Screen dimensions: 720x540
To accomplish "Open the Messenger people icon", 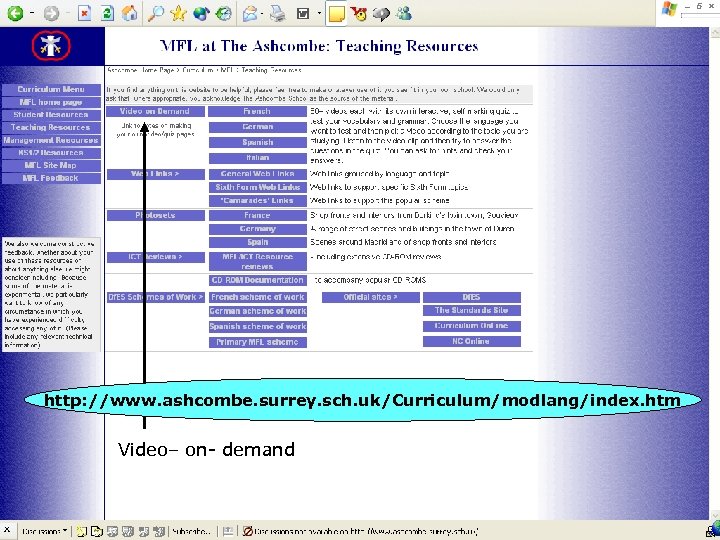I will click(x=404, y=13).
